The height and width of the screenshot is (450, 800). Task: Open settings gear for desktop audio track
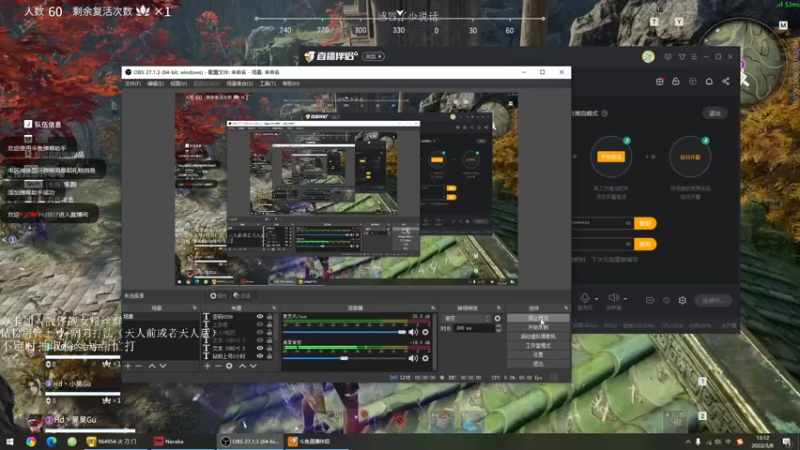point(425,359)
